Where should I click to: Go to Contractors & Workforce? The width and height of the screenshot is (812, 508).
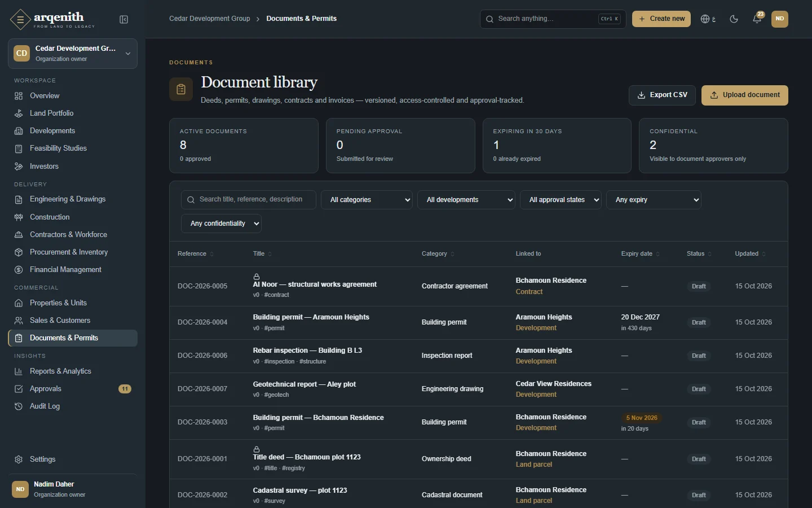73,235
